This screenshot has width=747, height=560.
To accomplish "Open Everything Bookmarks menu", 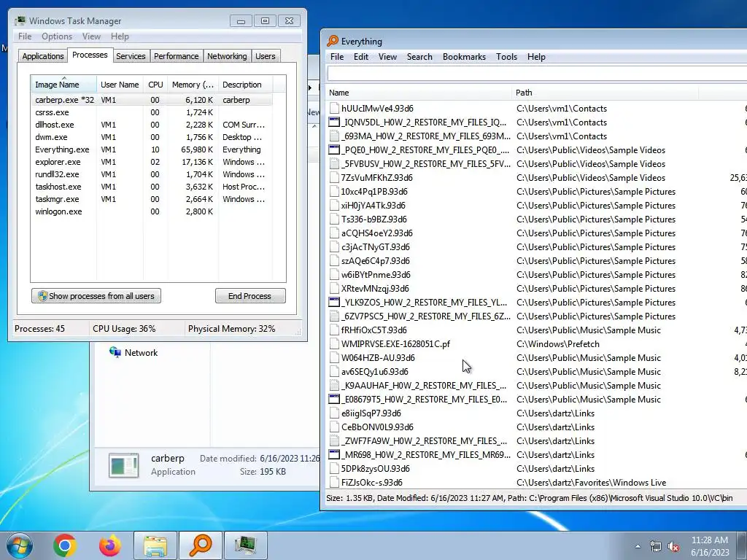I will pos(464,57).
